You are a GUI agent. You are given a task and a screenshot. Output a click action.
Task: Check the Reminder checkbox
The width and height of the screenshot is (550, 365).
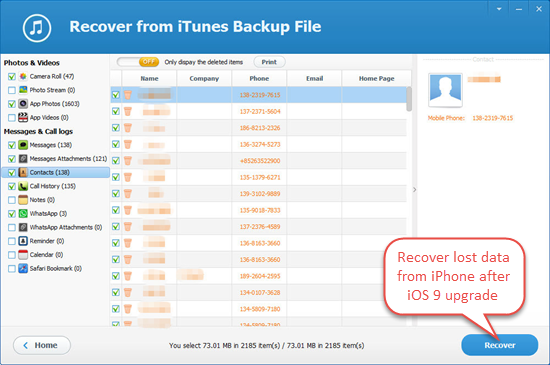coord(12,241)
